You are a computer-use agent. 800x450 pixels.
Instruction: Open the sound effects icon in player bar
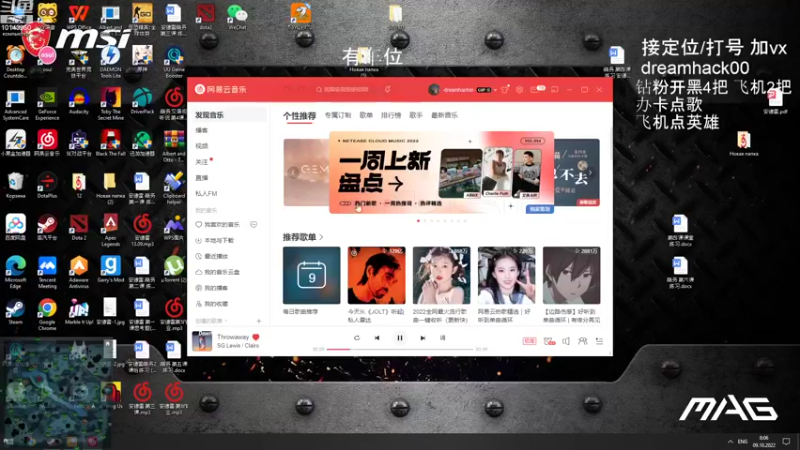[x=549, y=341]
